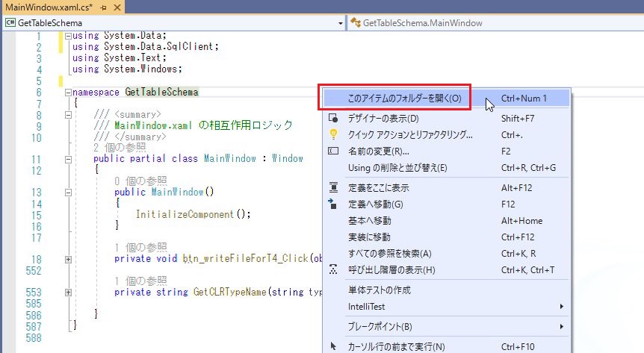
Task: Collapse the MainWindow class block
Action: click(x=68, y=159)
